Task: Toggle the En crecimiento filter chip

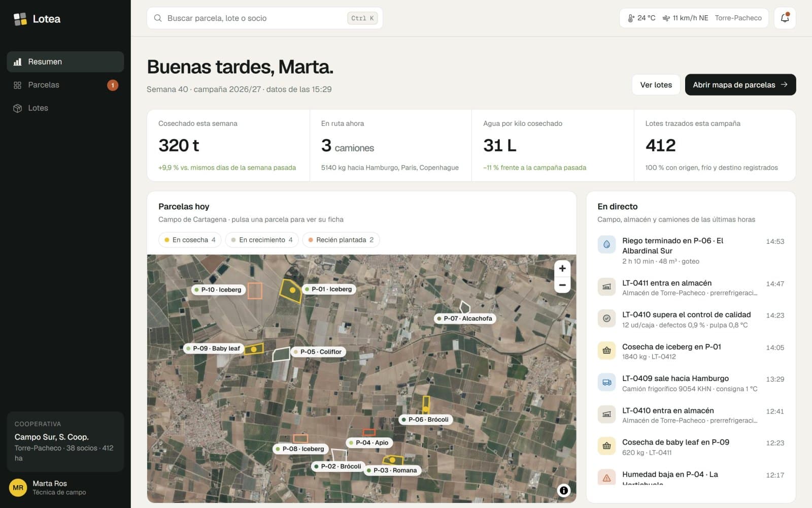Action: coord(262,240)
